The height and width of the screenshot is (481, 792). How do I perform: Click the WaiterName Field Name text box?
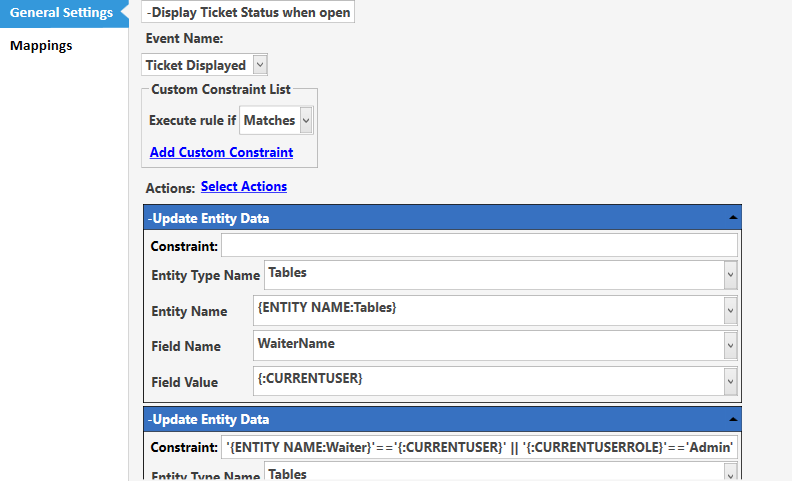[489, 346]
